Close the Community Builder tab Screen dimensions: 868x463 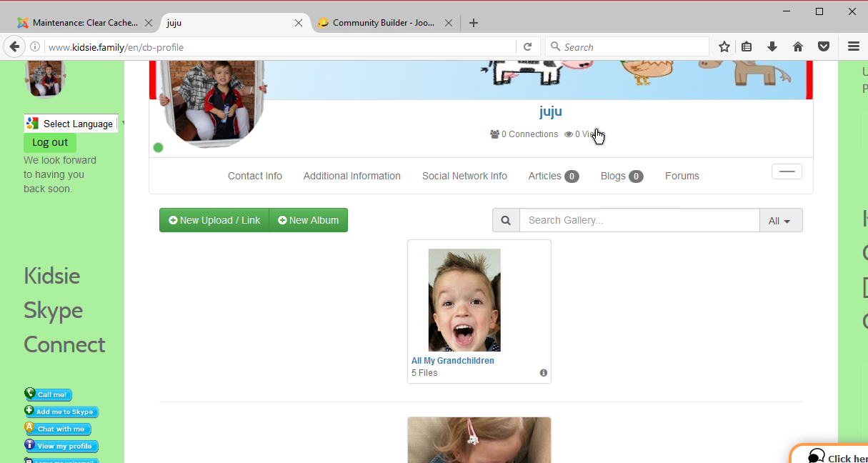pos(449,23)
